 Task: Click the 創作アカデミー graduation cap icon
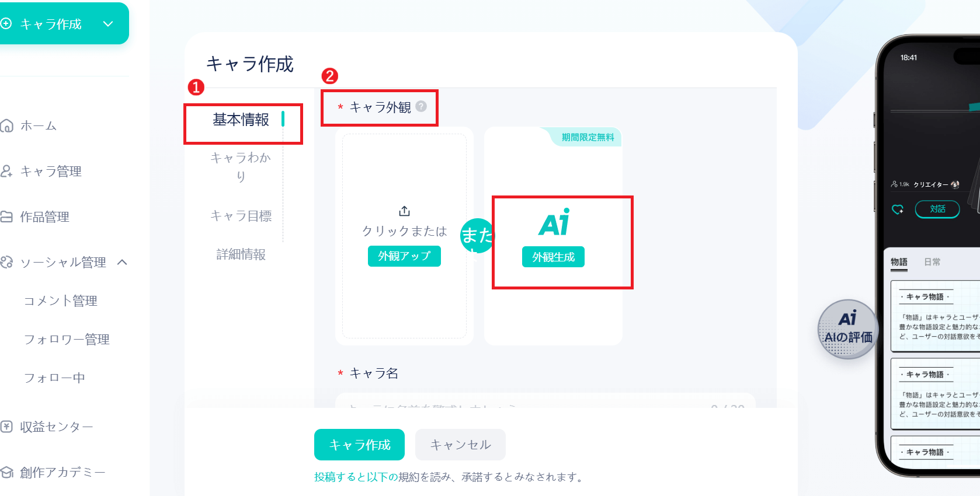pos(6,472)
